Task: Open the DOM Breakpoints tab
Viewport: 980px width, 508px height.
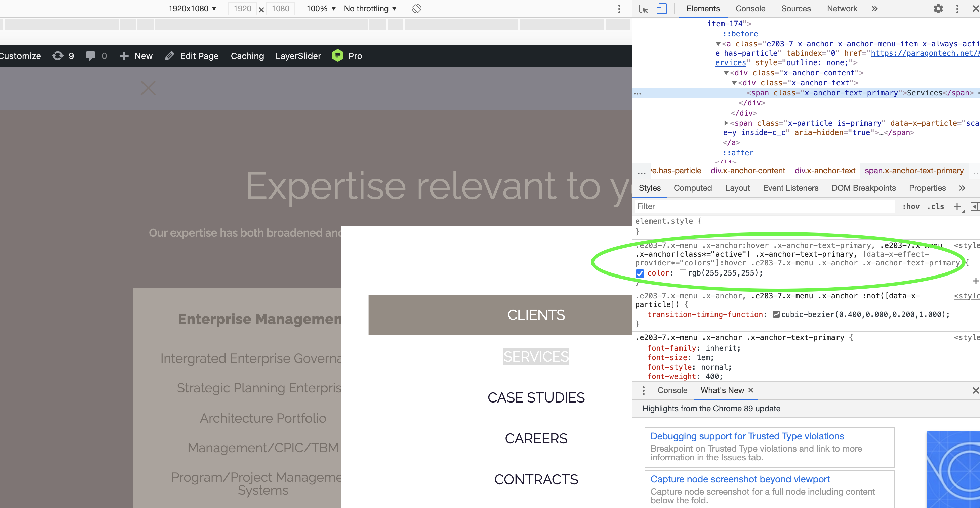Action: point(864,188)
